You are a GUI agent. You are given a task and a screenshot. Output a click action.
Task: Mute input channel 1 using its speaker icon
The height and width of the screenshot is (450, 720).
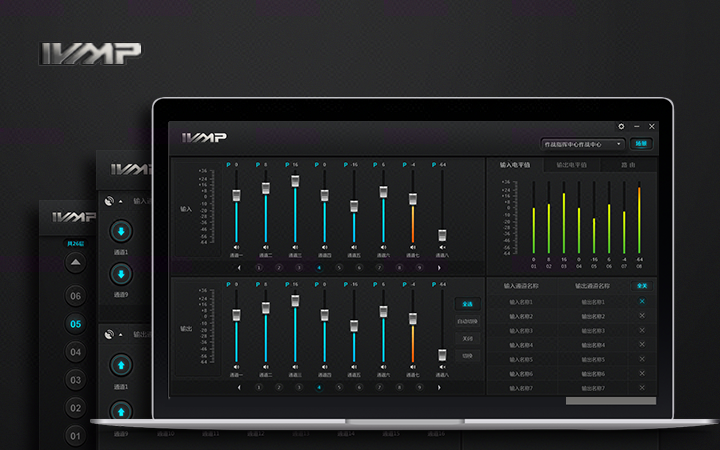pyautogui.click(x=236, y=247)
